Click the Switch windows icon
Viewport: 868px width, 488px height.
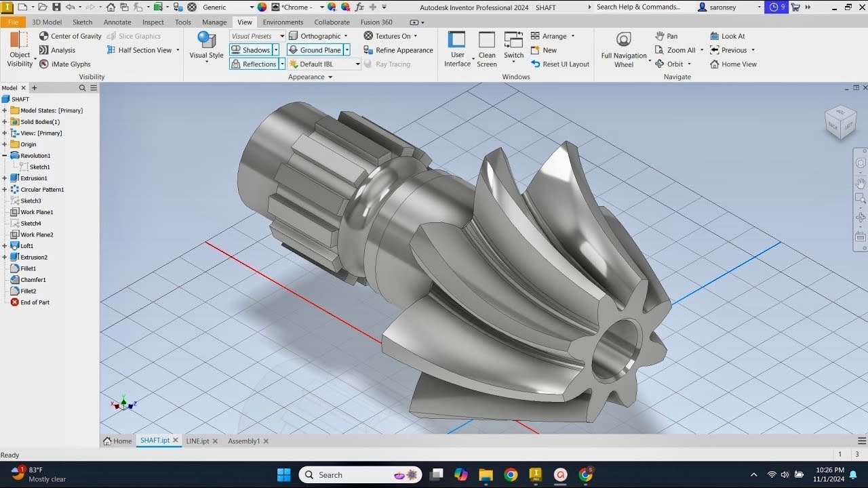point(513,41)
